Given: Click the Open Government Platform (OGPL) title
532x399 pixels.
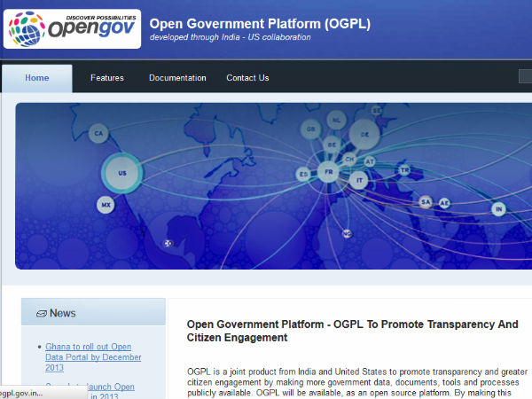Looking at the screenshot, I should 261,23.
